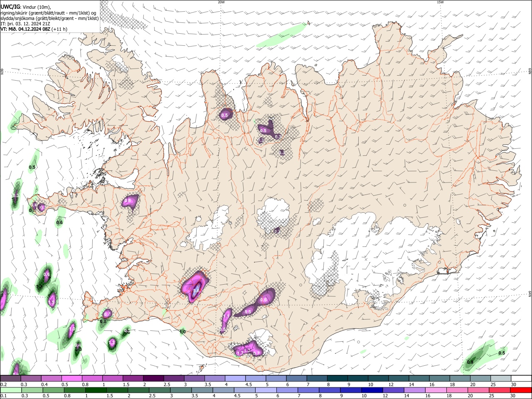The height and width of the screenshot is (399, 532).
Task: Select the 'UWC/IG' title text
Action: click(10, 7)
